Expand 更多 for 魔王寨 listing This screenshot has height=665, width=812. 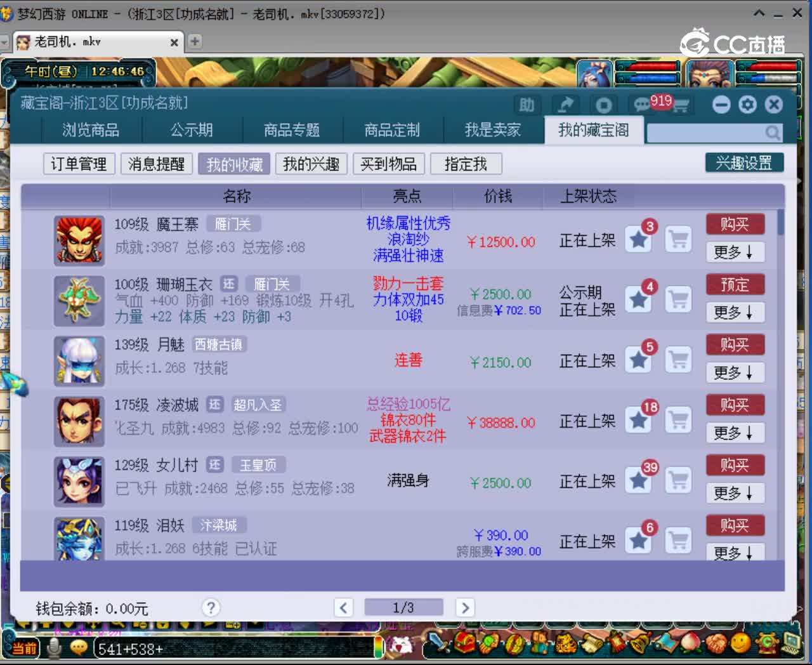coord(735,252)
